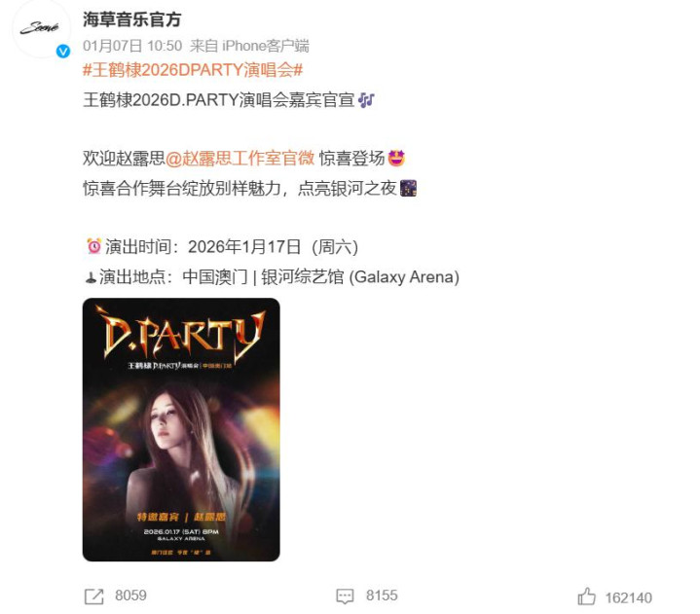Click the alarm clock emoji before 演出时间
The image size is (700, 614).
(x=93, y=246)
